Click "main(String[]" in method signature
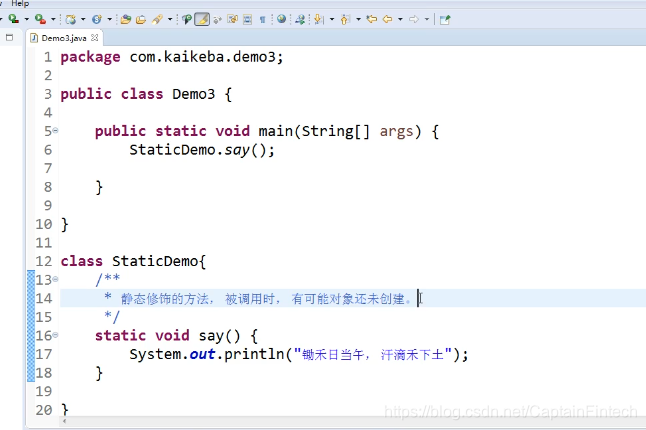The height and width of the screenshot is (430, 646). [314, 131]
